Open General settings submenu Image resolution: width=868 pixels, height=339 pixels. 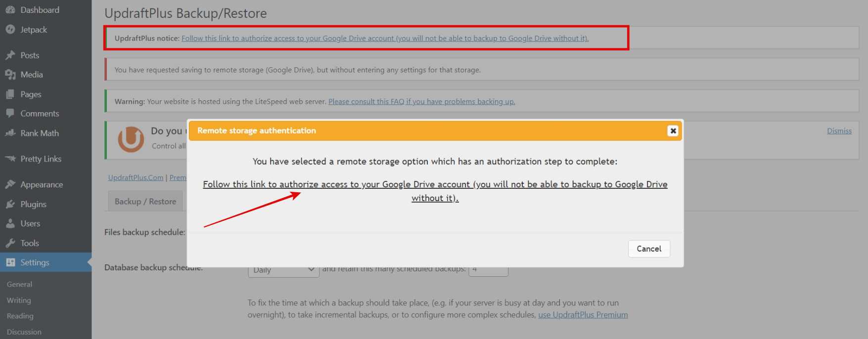[19, 285]
